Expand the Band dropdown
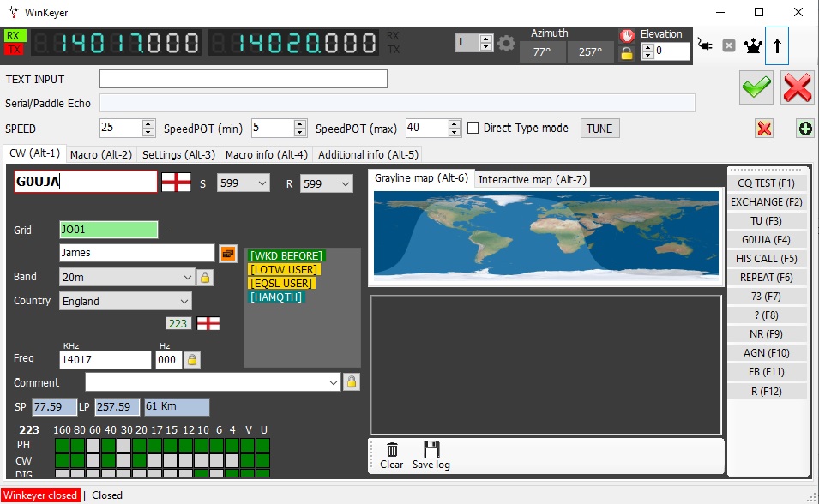The width and height of the screenshot is (819, 504). [x=188, y=278]
